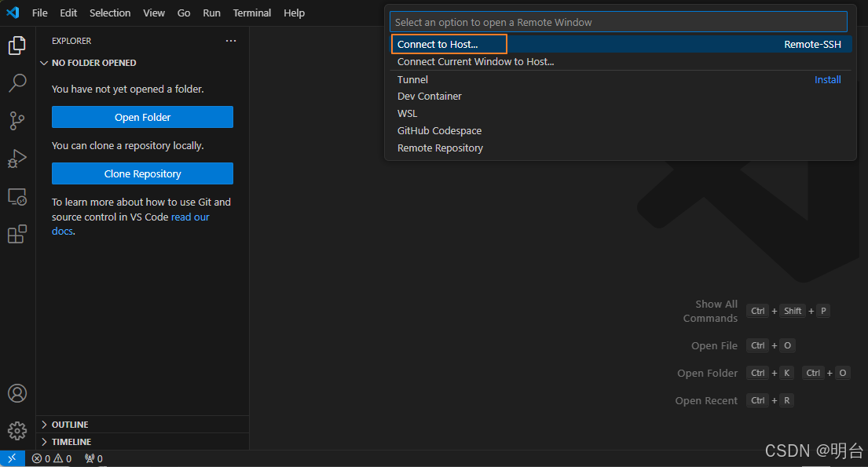Click the Open Folder shortcut hint

click(x=708, y=374)
